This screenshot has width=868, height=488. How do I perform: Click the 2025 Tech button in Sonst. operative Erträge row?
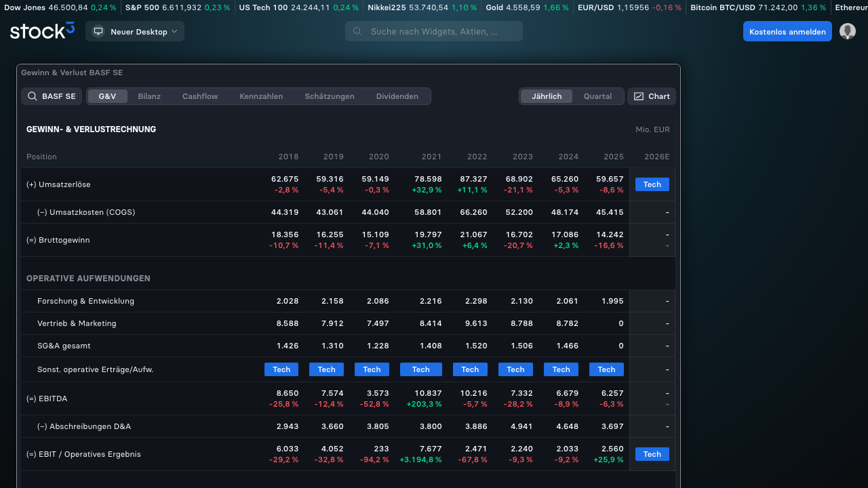point(607,369)
